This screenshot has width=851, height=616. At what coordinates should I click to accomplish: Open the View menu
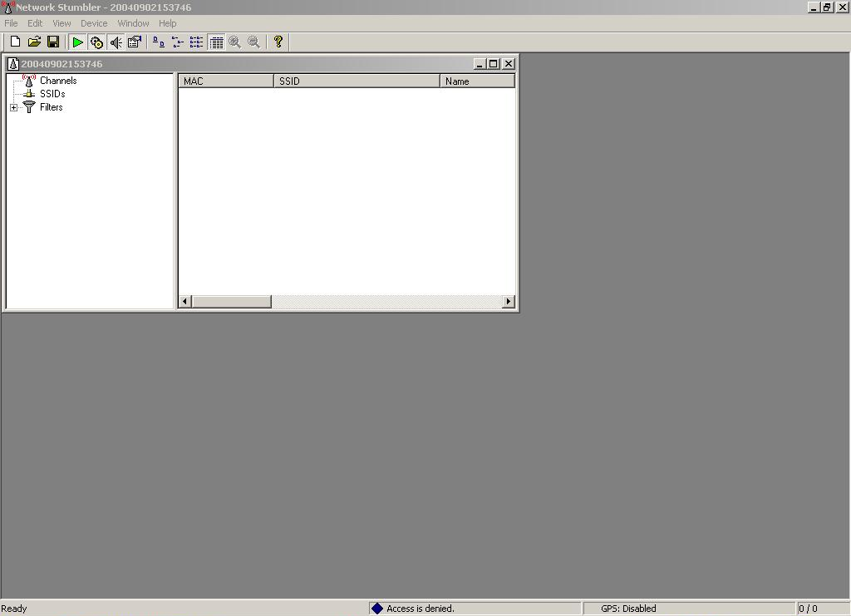61,22
